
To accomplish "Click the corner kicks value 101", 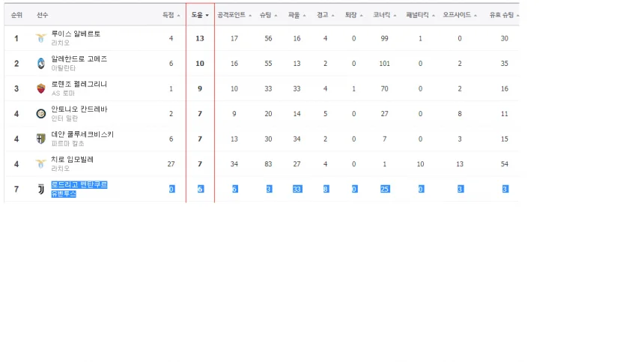I will (x=384, y=63).
